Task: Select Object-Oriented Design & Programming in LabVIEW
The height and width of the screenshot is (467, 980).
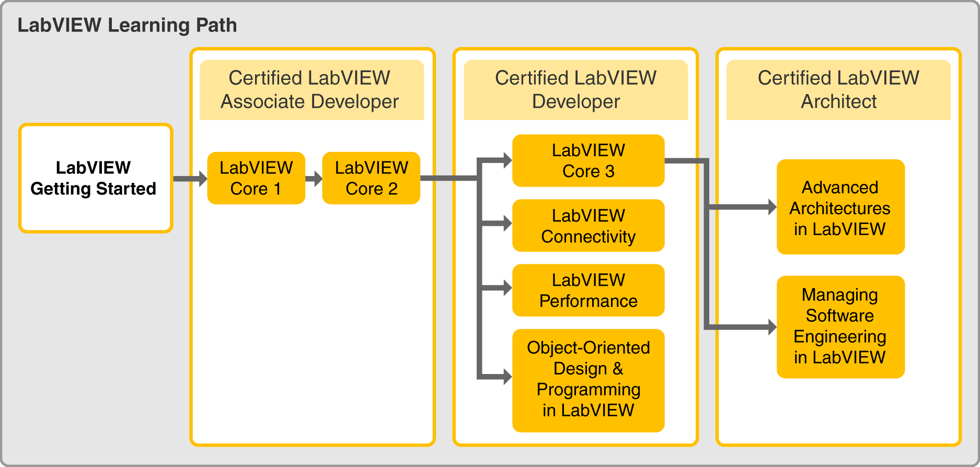Action: tap(588, 380)
